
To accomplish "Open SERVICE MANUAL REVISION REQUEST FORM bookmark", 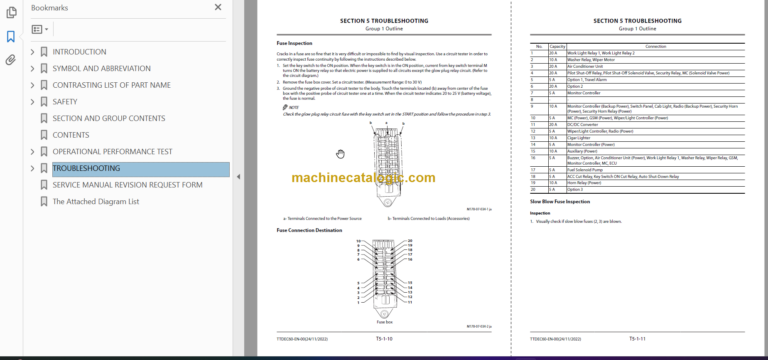I will point(127,185).
